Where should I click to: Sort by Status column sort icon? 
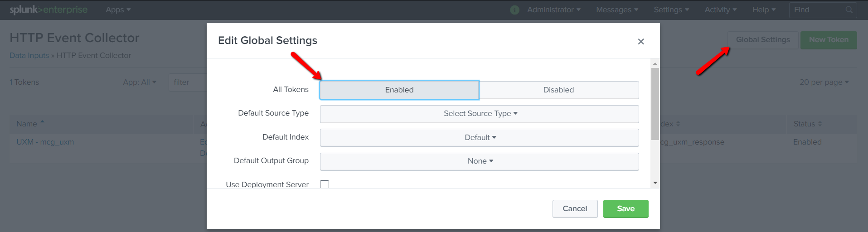coord(820,124)
